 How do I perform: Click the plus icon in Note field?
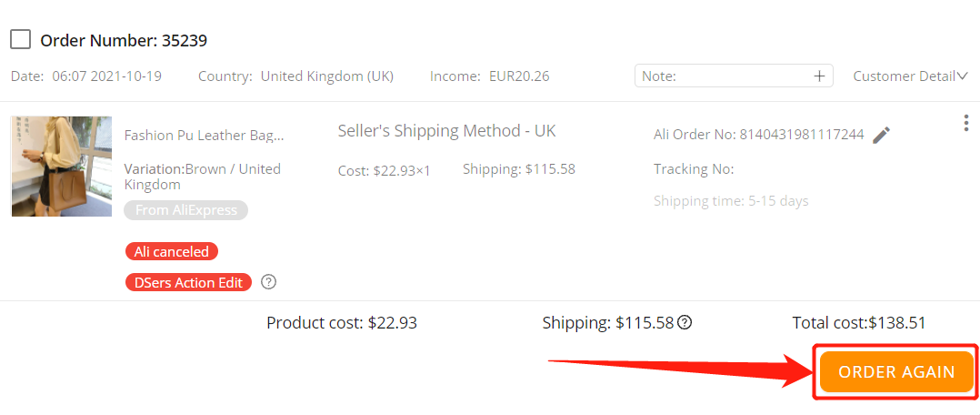(x=819, y=76)
